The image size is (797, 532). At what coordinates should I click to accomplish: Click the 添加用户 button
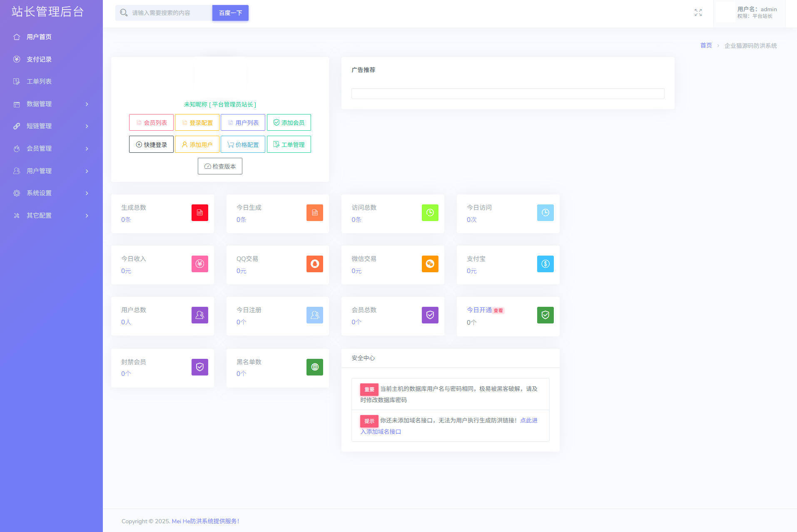pyautogui.click(x=197, y=144)
